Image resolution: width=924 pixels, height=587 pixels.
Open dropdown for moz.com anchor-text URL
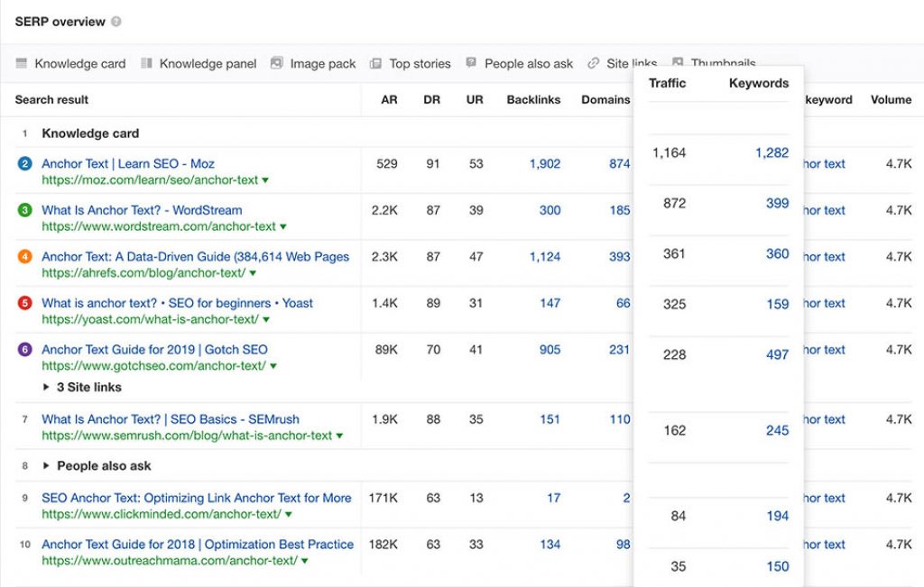pos(265,180)
